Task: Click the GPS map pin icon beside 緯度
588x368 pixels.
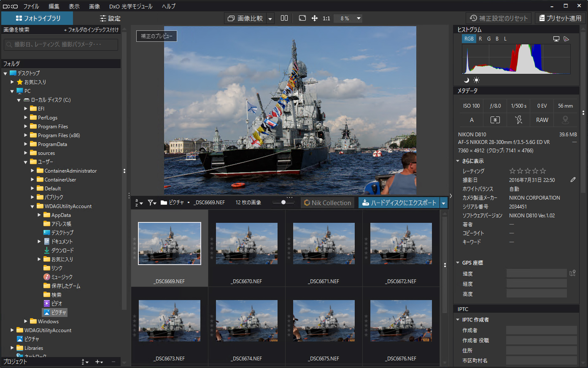Action: 572,273
